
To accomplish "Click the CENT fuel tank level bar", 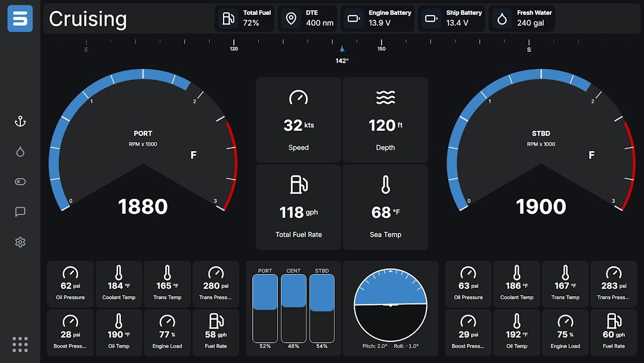I will tap(293, 308).
